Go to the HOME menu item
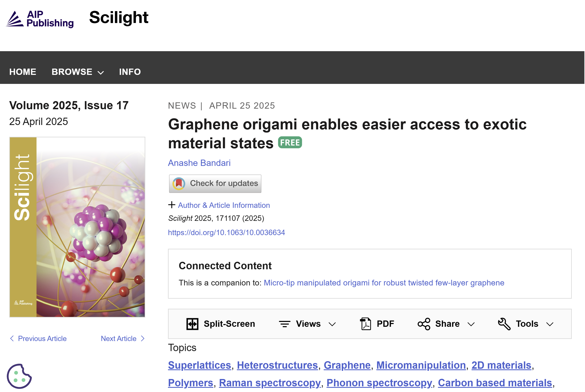Screen dimensions: 585x392 pos(23,72)
